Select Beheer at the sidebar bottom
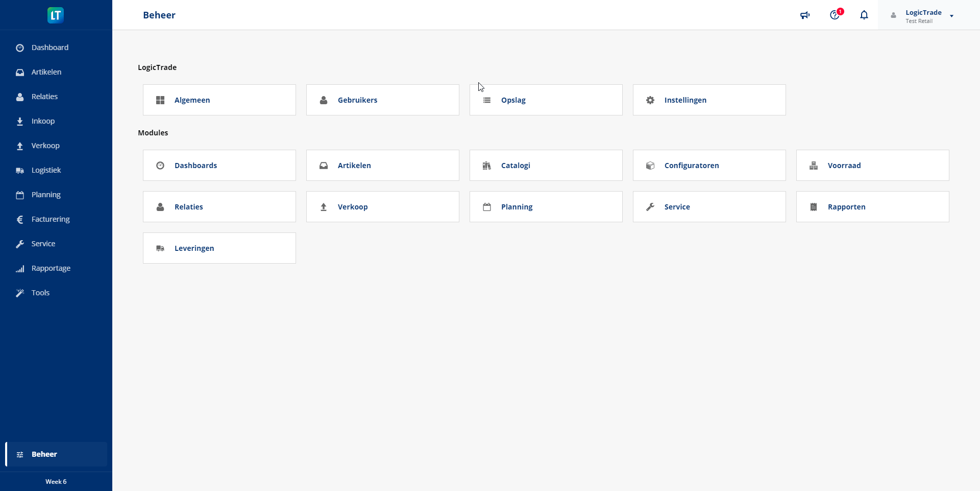The image size is (980, 491). click(x=44, y=454)
